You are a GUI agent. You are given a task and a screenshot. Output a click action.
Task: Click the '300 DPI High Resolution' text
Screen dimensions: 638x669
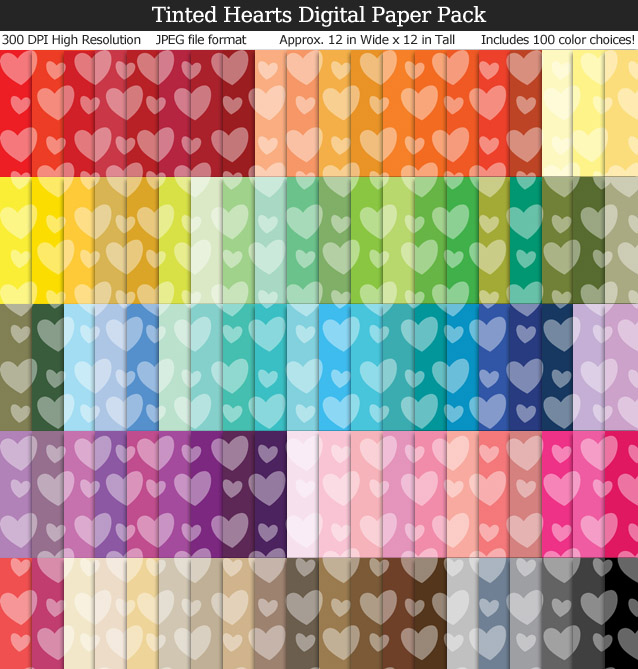[71, 40]
